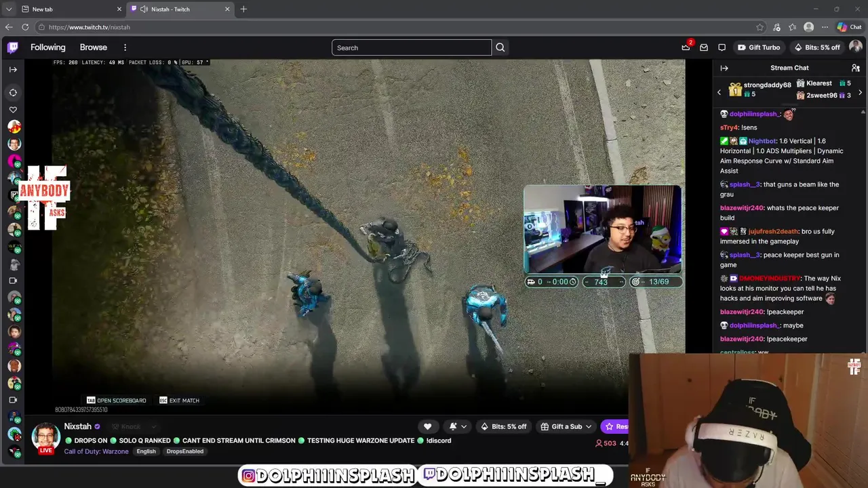Open the bell notification dropdown
The height and width of the screenshot is (488, 868).
[x=458, y=426]
